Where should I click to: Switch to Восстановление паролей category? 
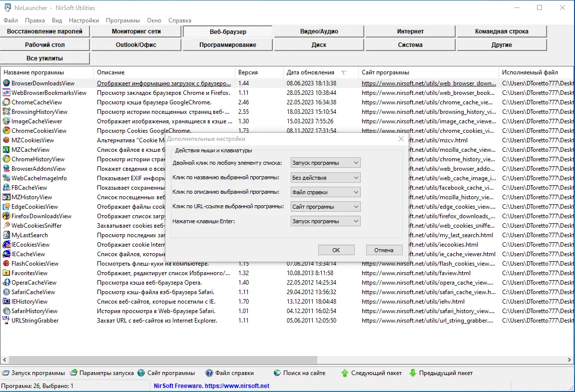[x=45, y=31]
